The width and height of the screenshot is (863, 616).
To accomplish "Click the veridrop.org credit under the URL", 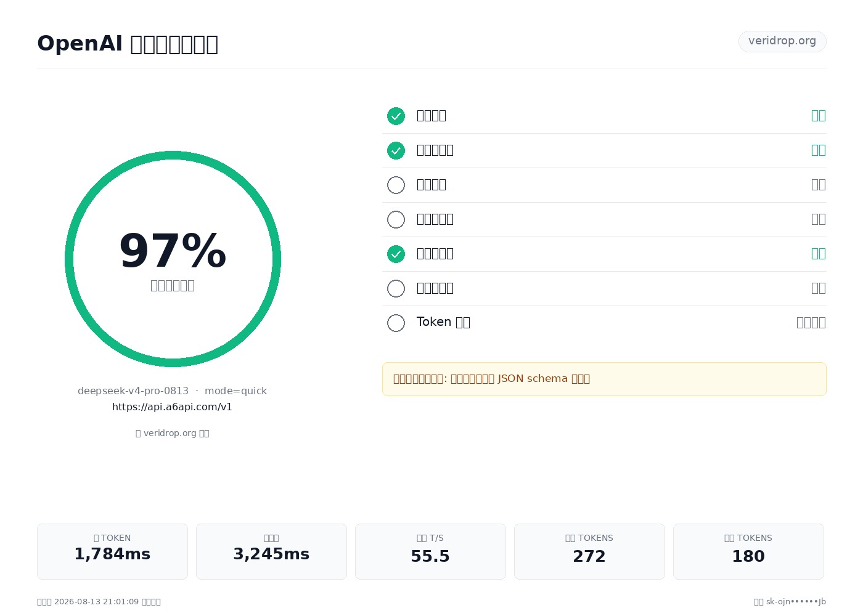I will (173, 433).
